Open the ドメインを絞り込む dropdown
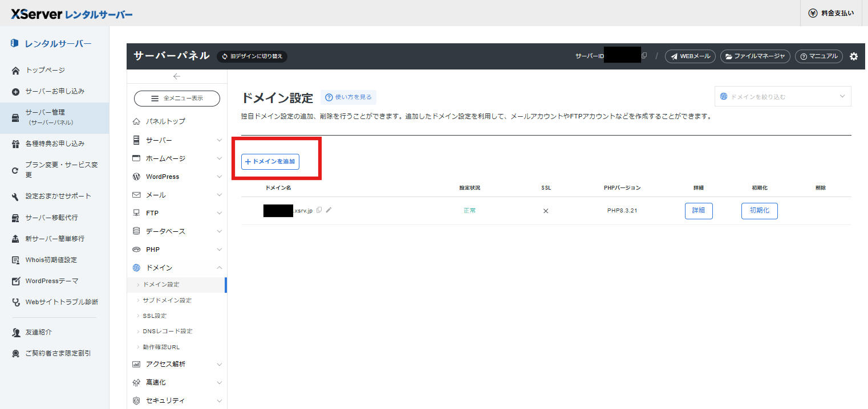The image size is (868, 409). 782,97
